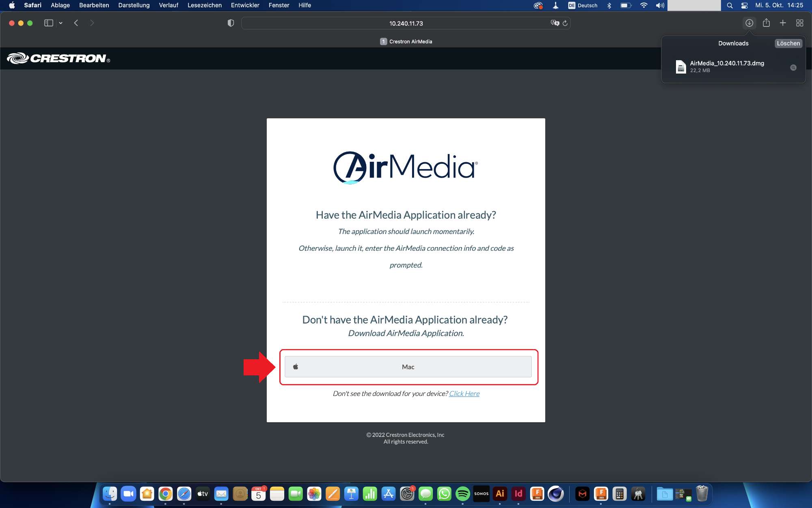Open System Preferences in the Dock
Image resolution: width=812 pixels, height=508 pixels.
point(407,494)
